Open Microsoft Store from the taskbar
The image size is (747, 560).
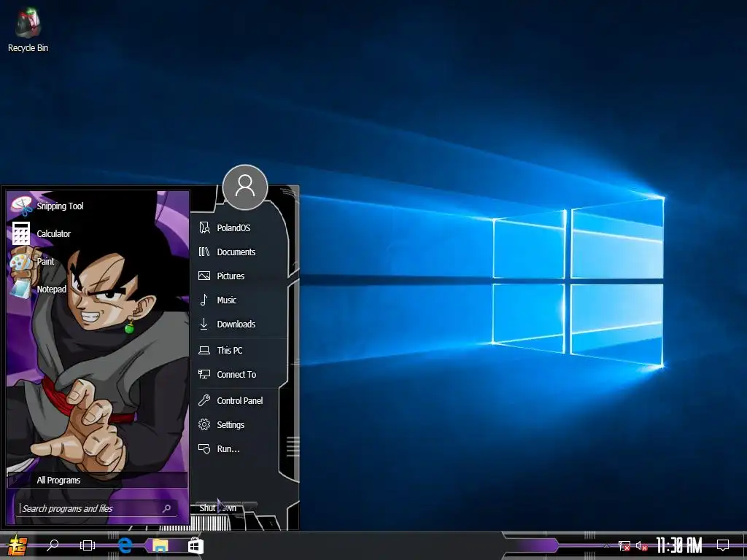pyautogui.click(x=196, y=545)
